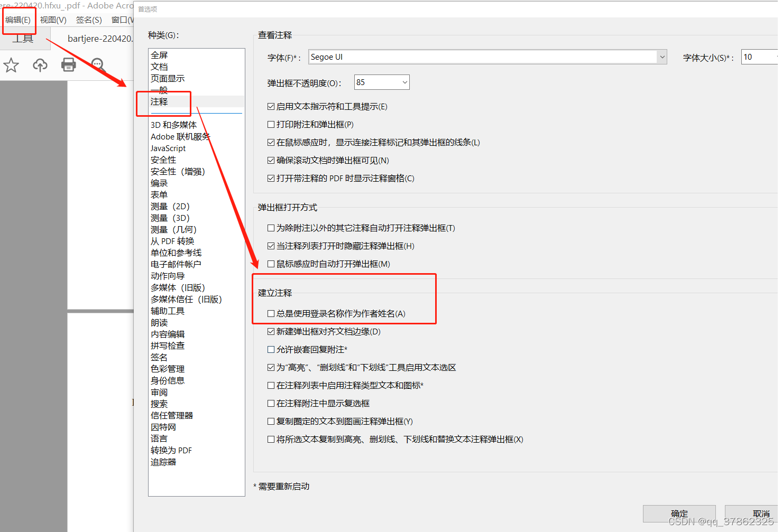Select 单位和参考线 category

[176, 253]
